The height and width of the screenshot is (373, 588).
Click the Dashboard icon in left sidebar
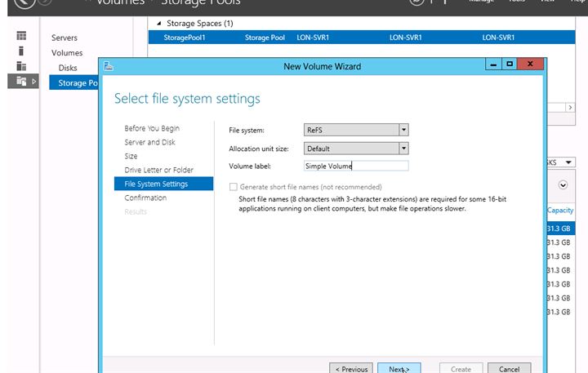(21, 36)
